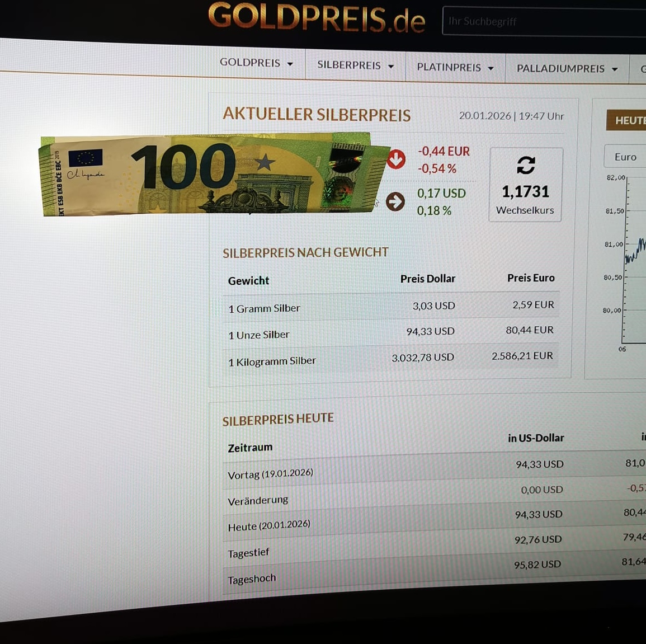
Task: Select the '1 Gramm Silber' row label
Action: pos(264,308)
